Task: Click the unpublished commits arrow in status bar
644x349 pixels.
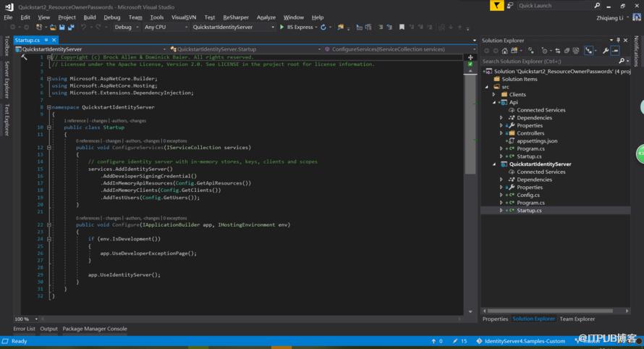Action: 433,341
